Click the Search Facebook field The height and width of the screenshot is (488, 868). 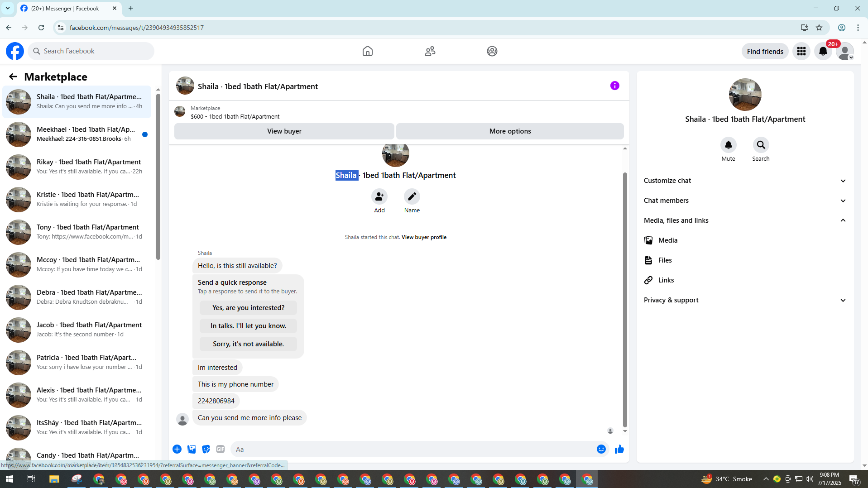[x=91, y=51]
